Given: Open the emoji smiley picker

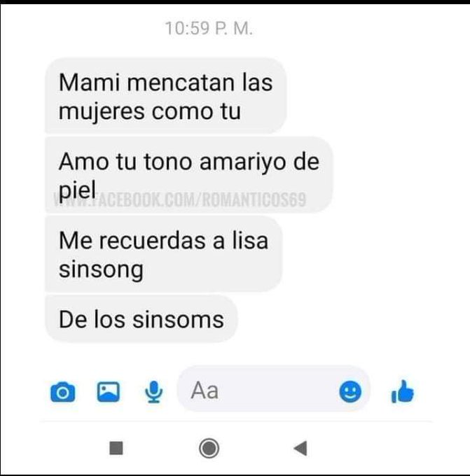Looking at the screenshot, I should coord(350,391).
